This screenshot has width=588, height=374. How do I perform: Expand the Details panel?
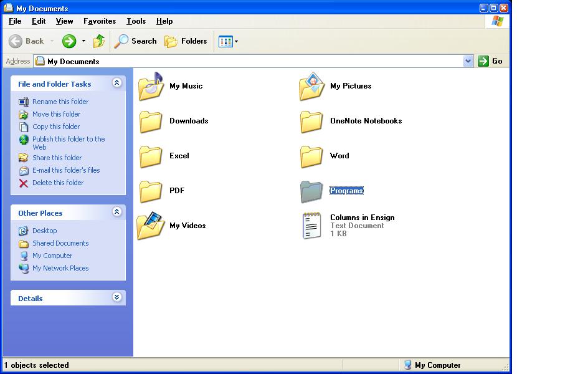(x=116, y=297)
